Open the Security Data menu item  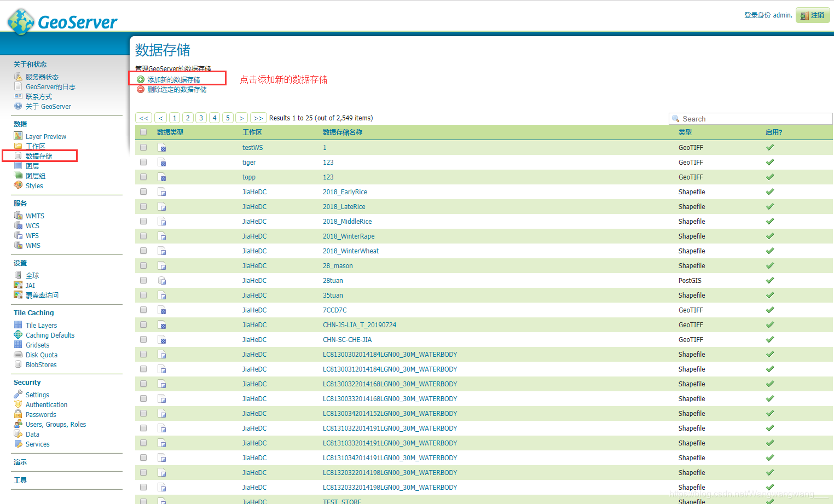click(x=32, y=435)
